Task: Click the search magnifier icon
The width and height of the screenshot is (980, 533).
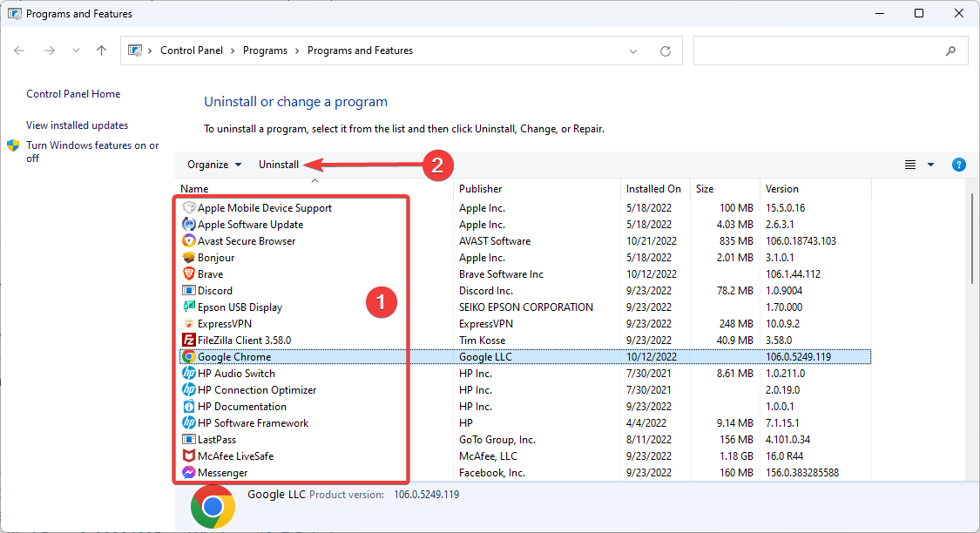Action: [950, 51]
